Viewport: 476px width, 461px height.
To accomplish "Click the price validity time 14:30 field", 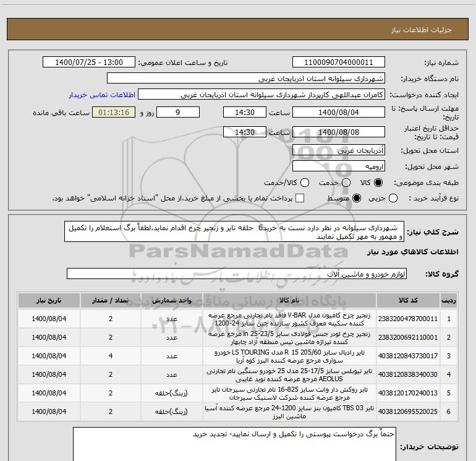I will click(x=245, y=132).
